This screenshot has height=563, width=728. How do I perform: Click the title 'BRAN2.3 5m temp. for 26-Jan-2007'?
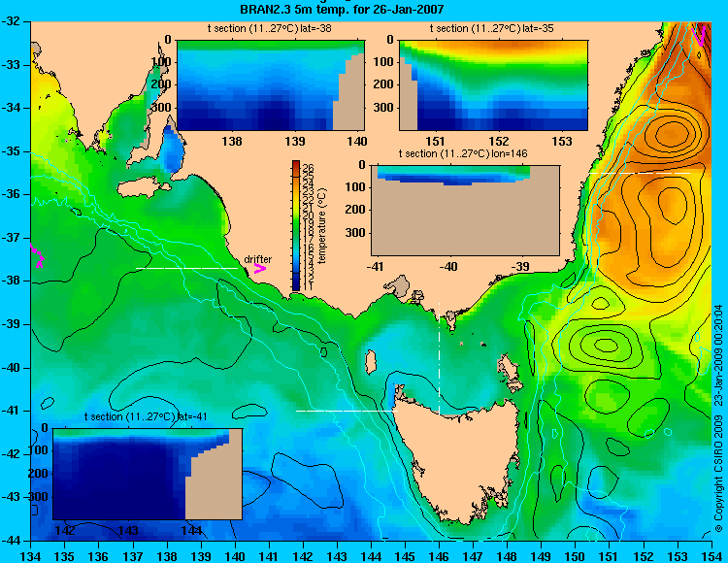click(x=342, y=9)
